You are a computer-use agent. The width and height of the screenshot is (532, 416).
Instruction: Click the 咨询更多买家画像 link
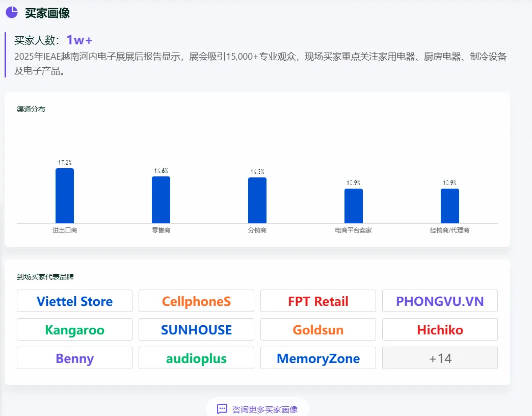264,409
